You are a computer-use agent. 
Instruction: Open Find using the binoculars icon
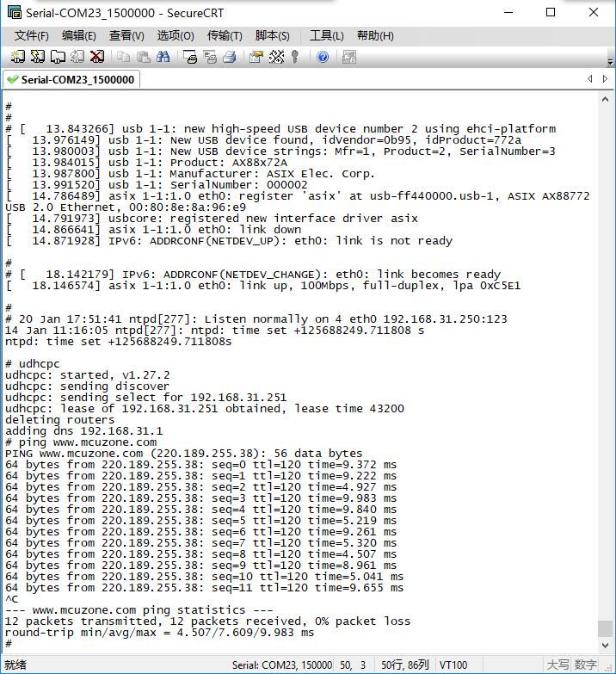pyautogui.click(x=163, y=57)
